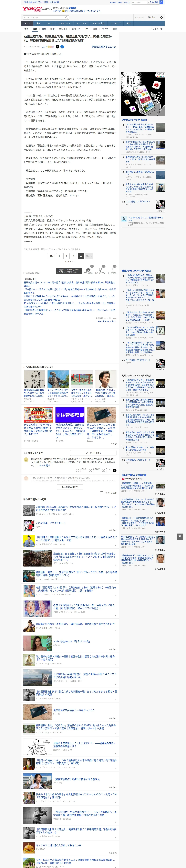Focus the web search field at top
Image resolution: width=186 pixels, height=868 pixels.
[x=139, y=2]
